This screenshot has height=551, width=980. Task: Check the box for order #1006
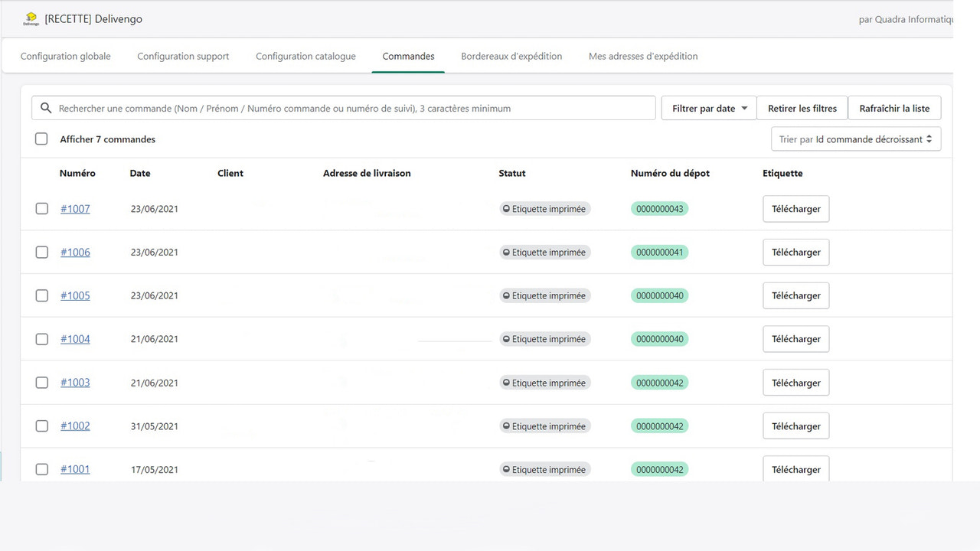tap(42, 253)
